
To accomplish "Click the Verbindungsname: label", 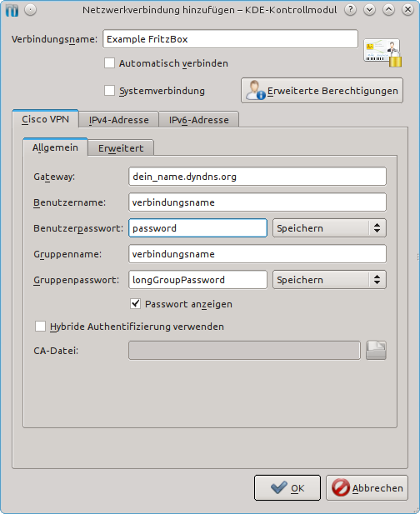I will pyautogui.click(x=54, y=39).
